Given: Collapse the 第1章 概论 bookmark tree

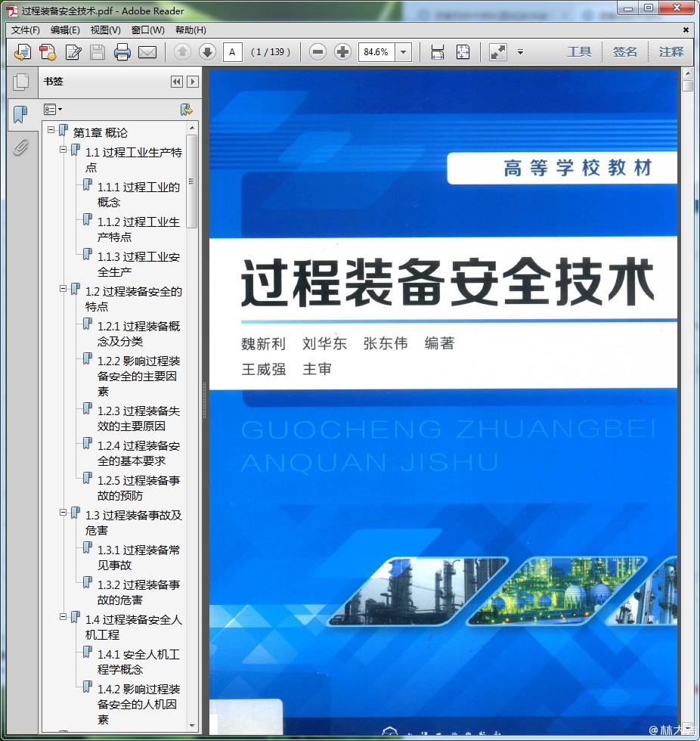Looking at the screenshot, I should click(x=51, y=130).
